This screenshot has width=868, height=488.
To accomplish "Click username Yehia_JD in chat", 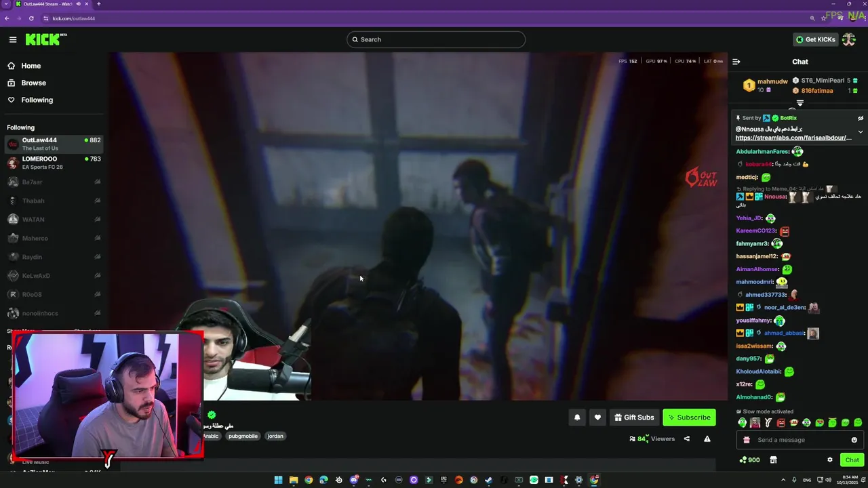I will point(749,218).
